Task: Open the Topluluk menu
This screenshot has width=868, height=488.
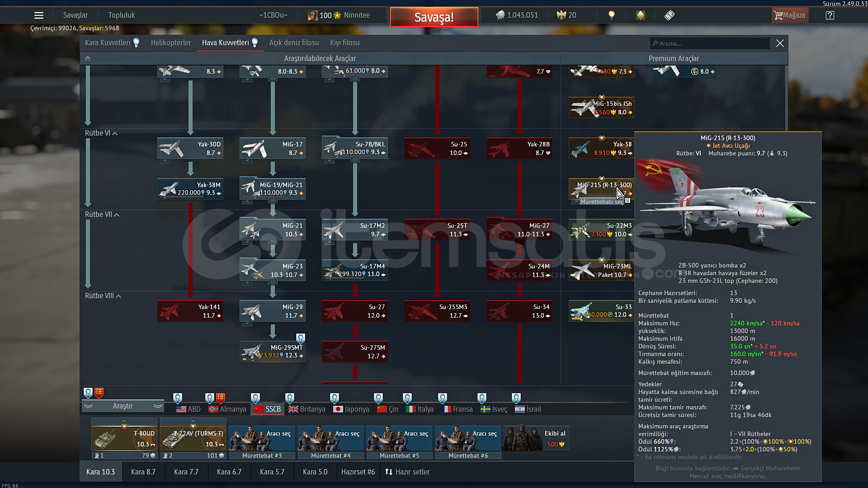Action: (x=122, y=15)
